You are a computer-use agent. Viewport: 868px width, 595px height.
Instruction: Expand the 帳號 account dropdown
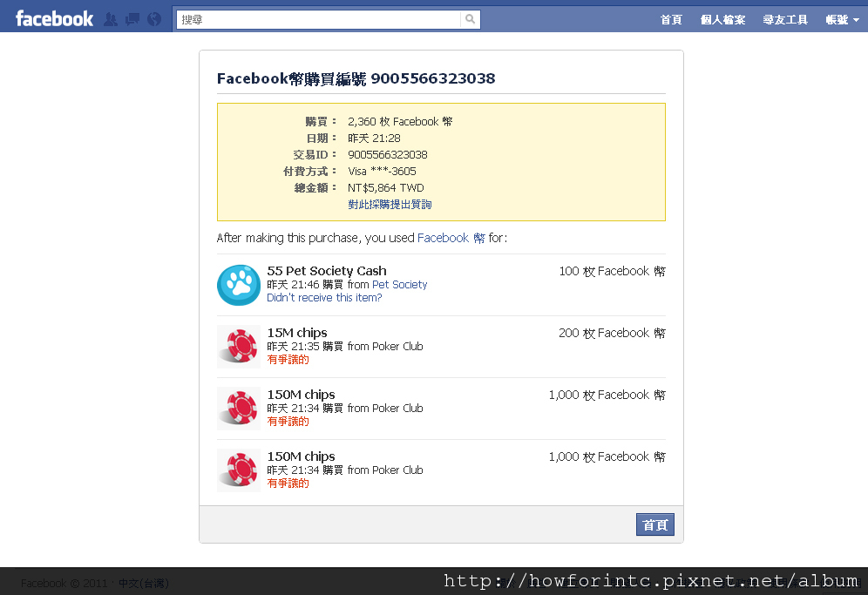(x=842, y=20)
